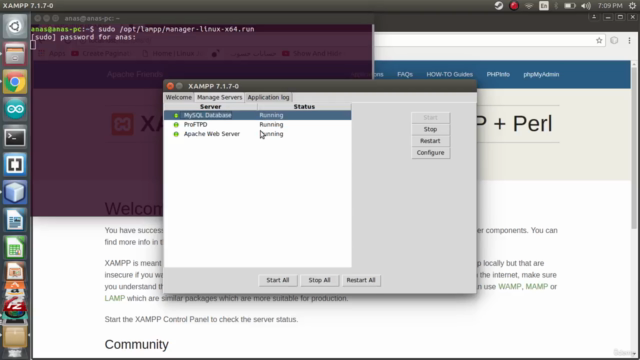The height and width of the screenshot is (360, 640).
Task: Open the Files manager in the dock
Action: [15, 54]
